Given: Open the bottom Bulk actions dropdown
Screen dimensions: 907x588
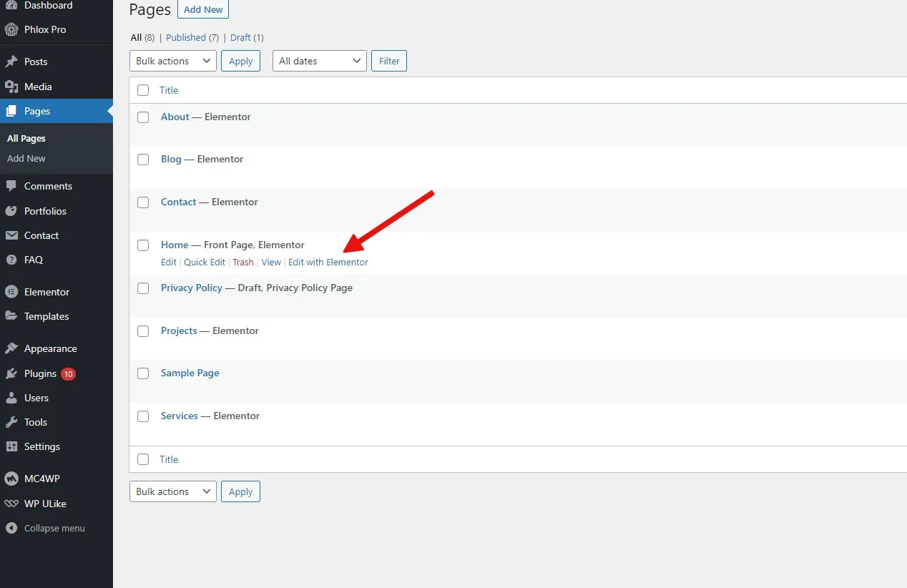Looking at the screenshot, I should click(x=173, y=491).
